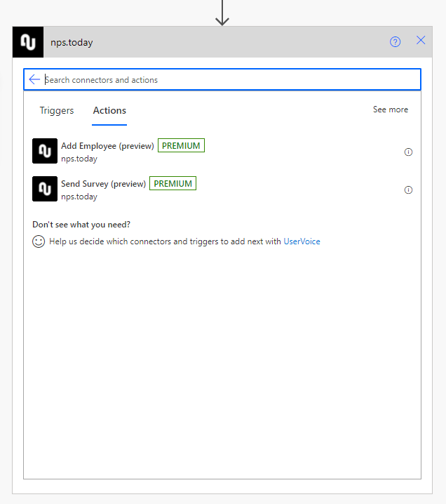Expand the list with See more

pos(390,110)
